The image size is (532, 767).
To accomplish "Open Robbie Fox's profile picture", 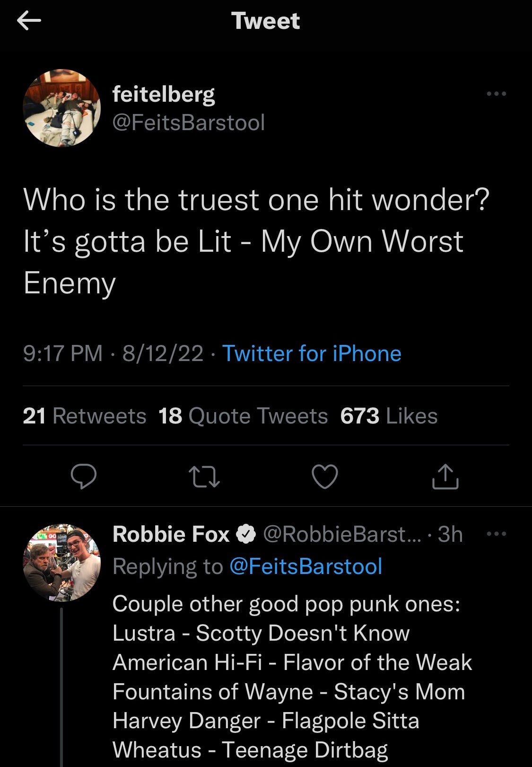I will [62, 563].
